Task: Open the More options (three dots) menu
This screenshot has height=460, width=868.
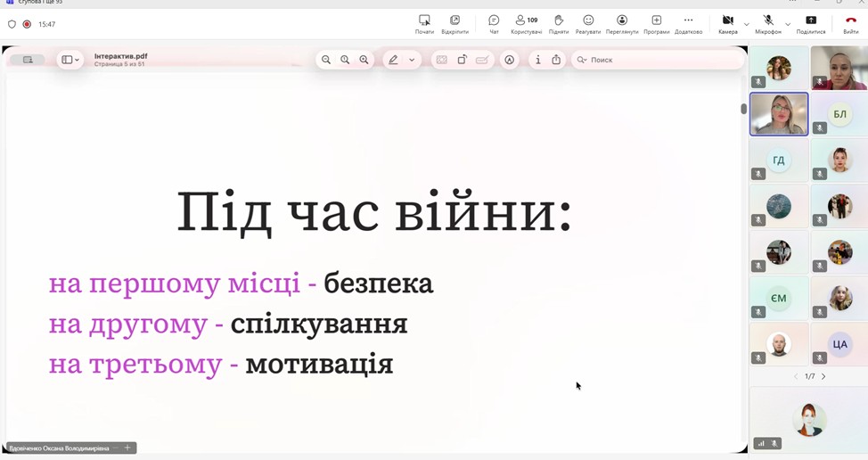Action: click(688, 23)
